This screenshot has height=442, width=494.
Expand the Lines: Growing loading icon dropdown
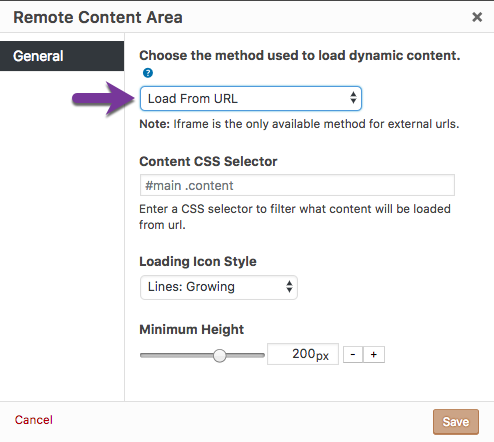(219, 287)
